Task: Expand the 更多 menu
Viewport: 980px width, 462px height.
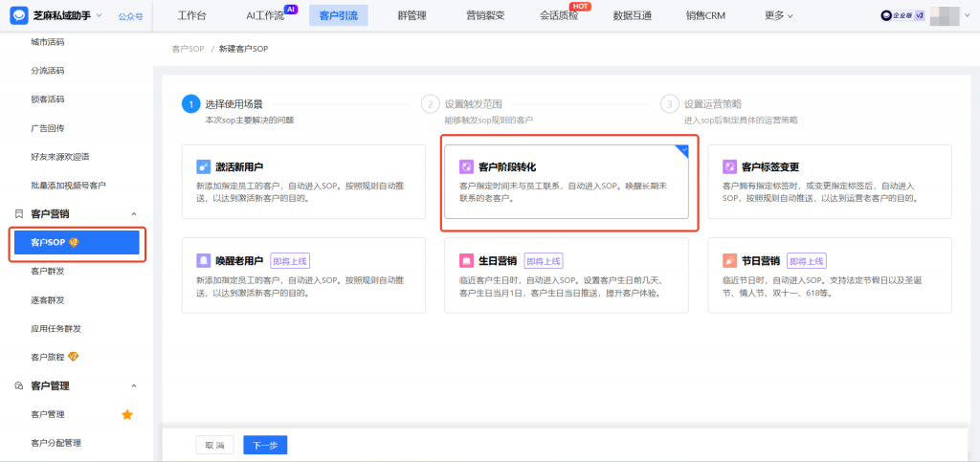Action: point(779,15)
